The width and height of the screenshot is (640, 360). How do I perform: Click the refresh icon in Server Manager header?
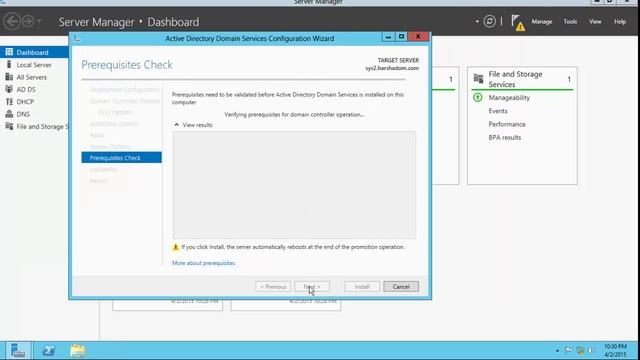click(489, 21)
